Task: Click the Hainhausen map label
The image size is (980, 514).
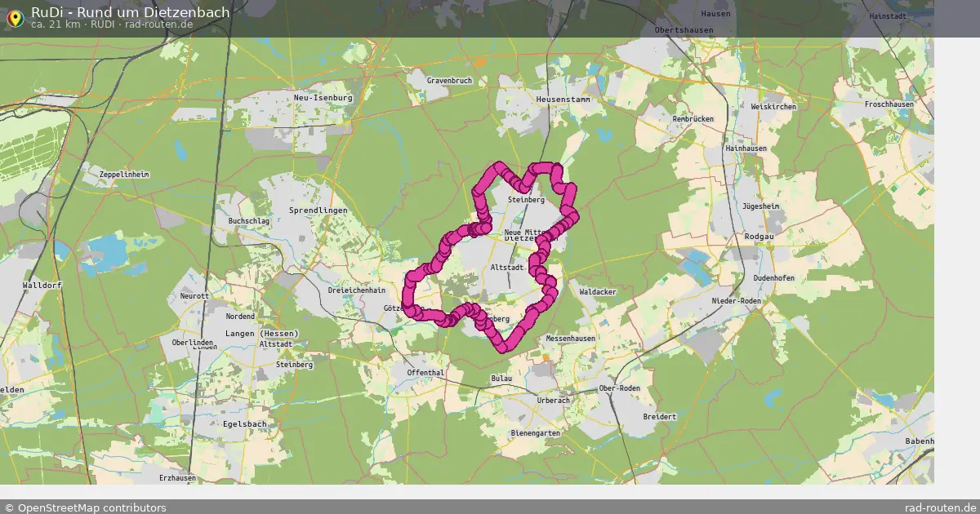Action: [x=746, y=148]
